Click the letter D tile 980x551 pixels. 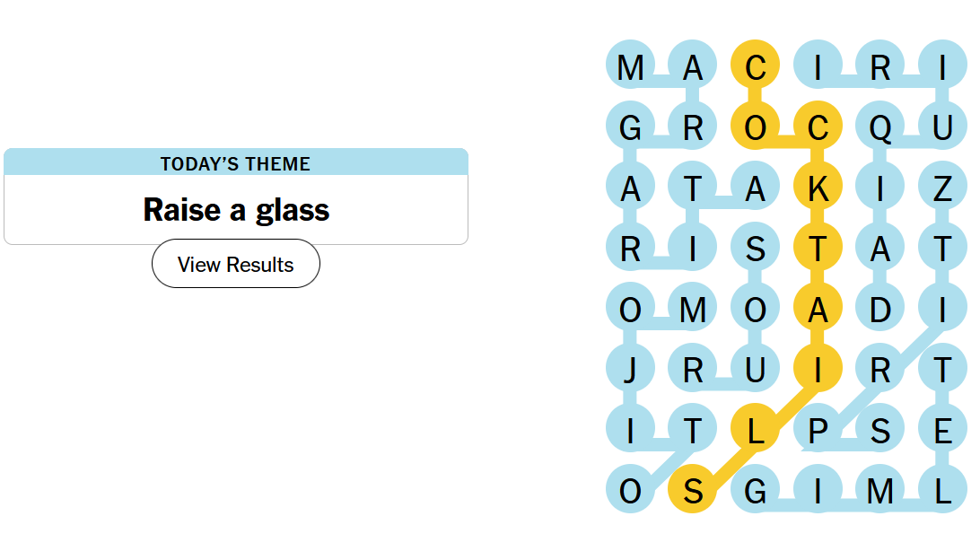(879, 310)
